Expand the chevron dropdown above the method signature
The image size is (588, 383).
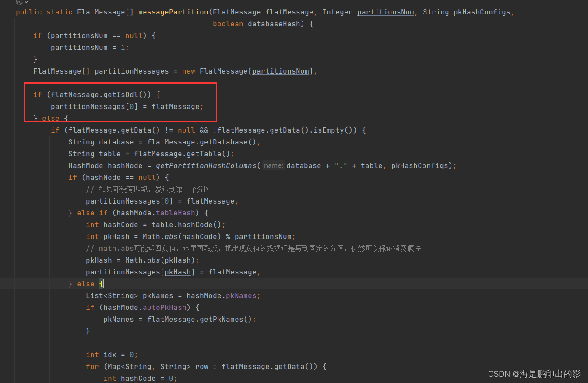[x=26, y=2]
